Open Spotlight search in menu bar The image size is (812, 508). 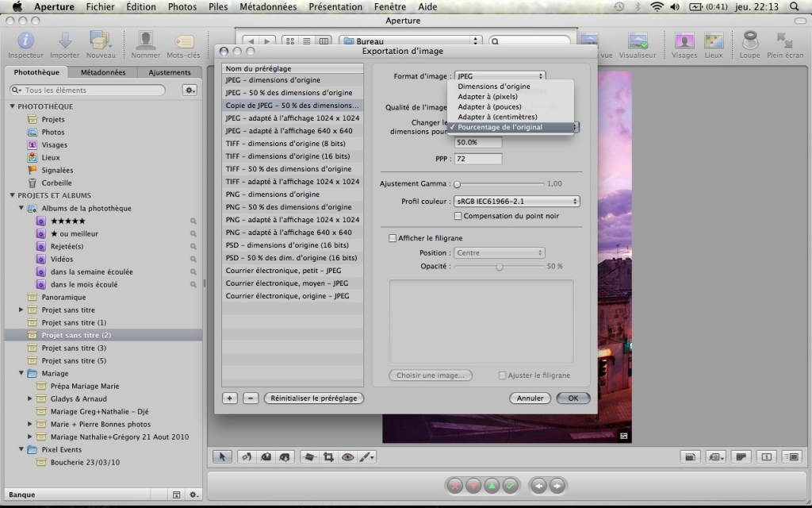coord(794,6)
